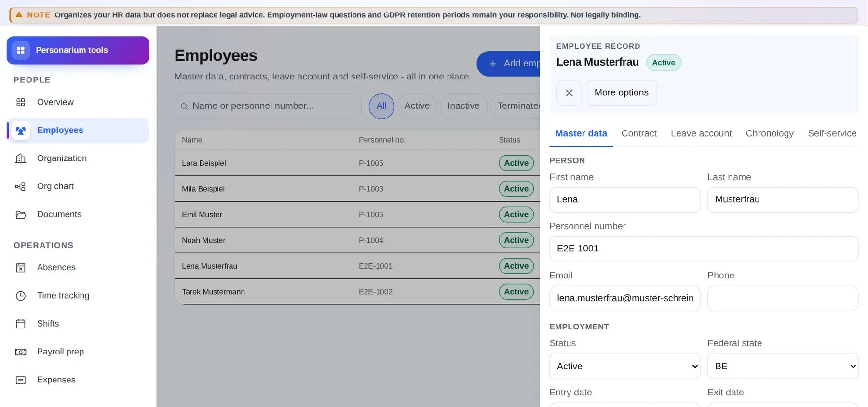868x407 pixels.
Task: Click the Active badge in Noah Muster row
Action: coord(516,240)
